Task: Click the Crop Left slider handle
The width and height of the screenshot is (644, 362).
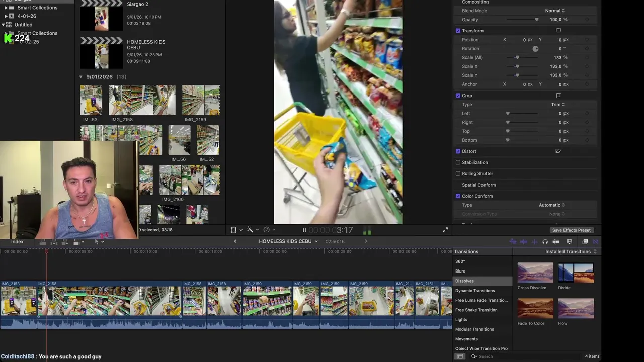Action: point(508,114)
